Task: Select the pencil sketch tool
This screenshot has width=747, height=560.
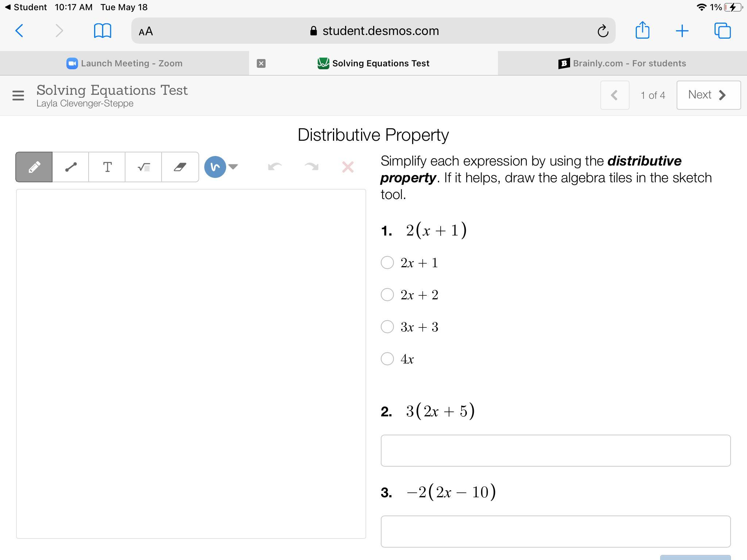Action: tap(34, 167)
